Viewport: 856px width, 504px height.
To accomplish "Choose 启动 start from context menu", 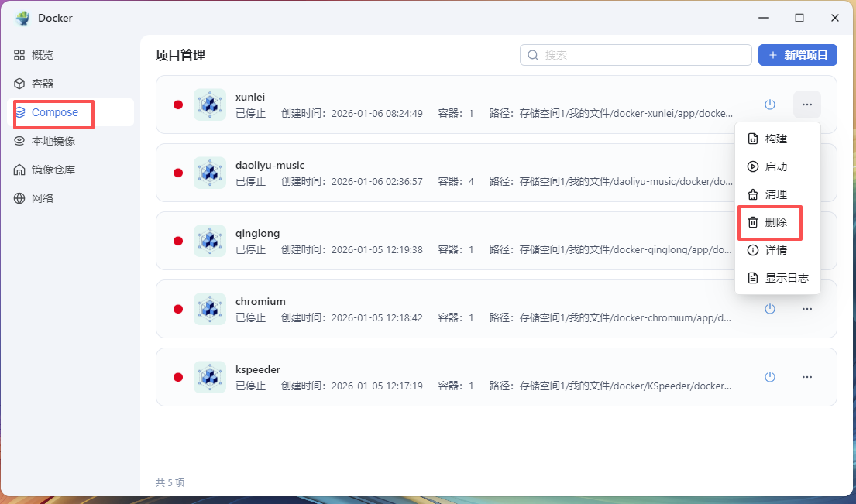I will (x=778, y=166).
